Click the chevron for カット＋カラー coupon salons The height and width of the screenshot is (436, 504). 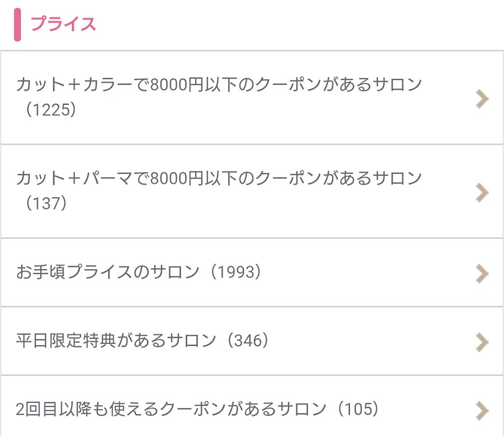point(482,99)
